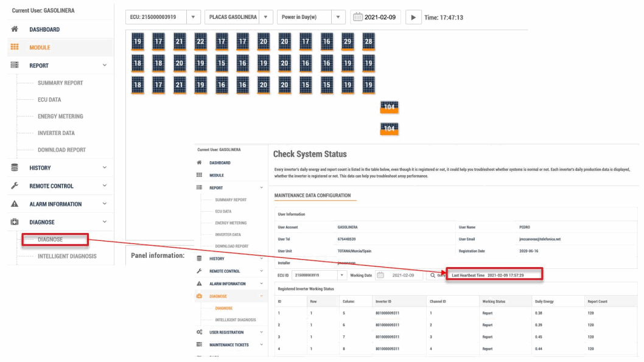Expand User Registration chevron
Screen dimensions: 644x362
pos(261,332)
